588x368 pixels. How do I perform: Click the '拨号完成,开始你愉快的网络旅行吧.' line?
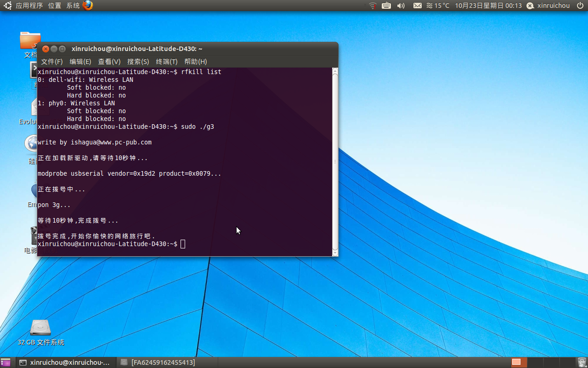click(x=96, y=236)
